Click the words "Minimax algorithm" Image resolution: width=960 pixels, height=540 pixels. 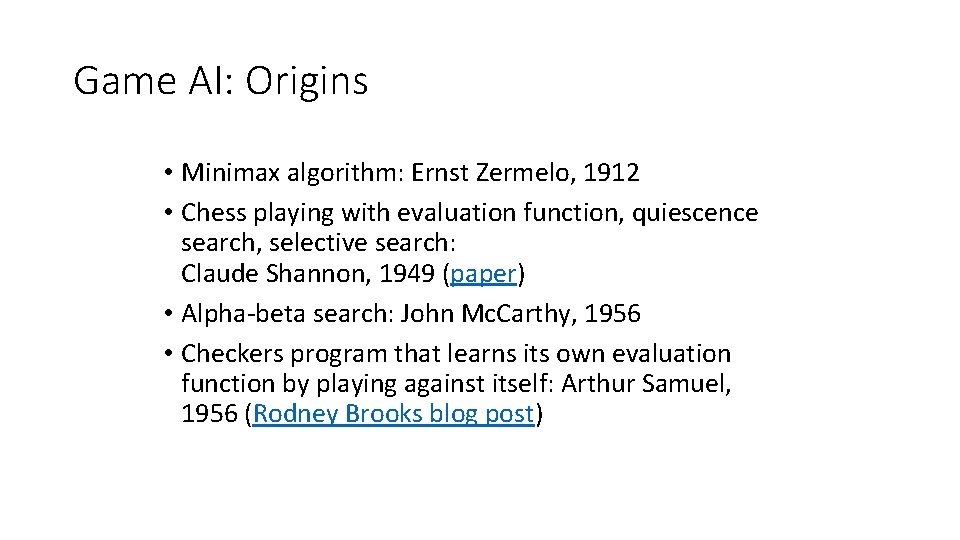coord(291,173)
